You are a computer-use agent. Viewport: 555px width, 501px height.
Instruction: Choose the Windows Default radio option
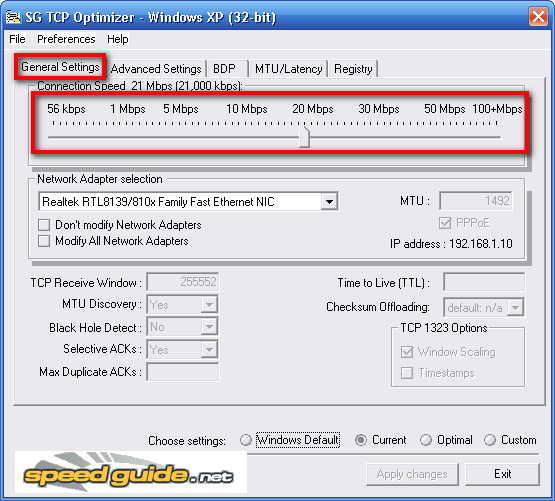(x=246, y=440)
